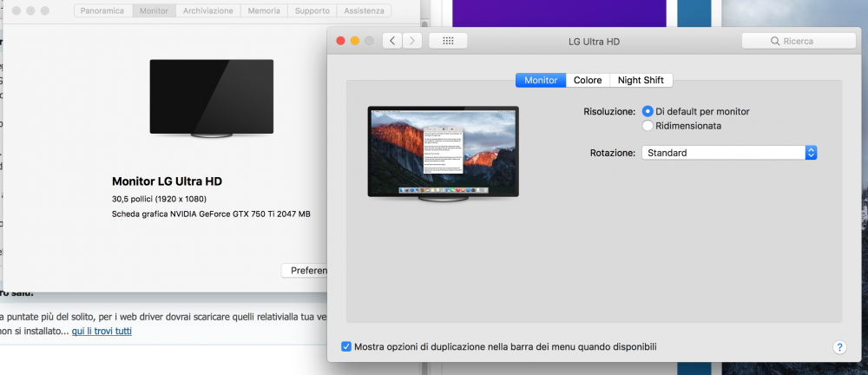Open the Night Shift tab

click(641, 81)
